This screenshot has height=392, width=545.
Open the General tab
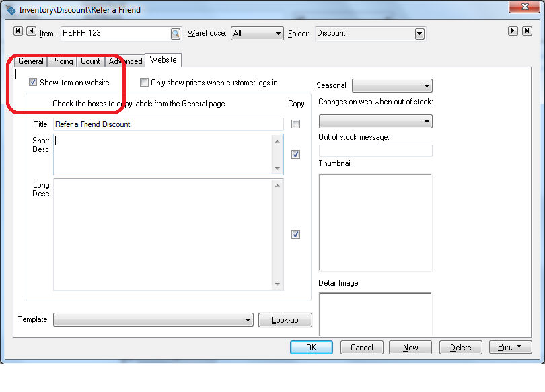pos(31,61)
